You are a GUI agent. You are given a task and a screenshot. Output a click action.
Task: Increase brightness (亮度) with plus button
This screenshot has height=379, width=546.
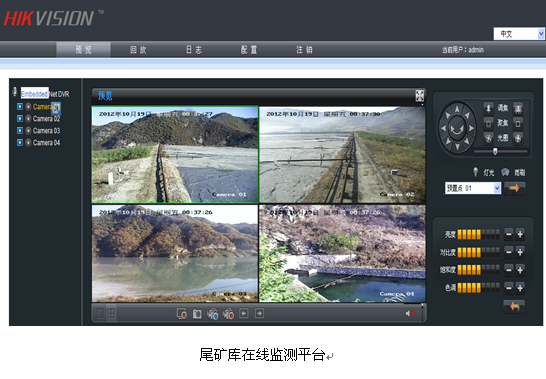(x=520, y=234)
